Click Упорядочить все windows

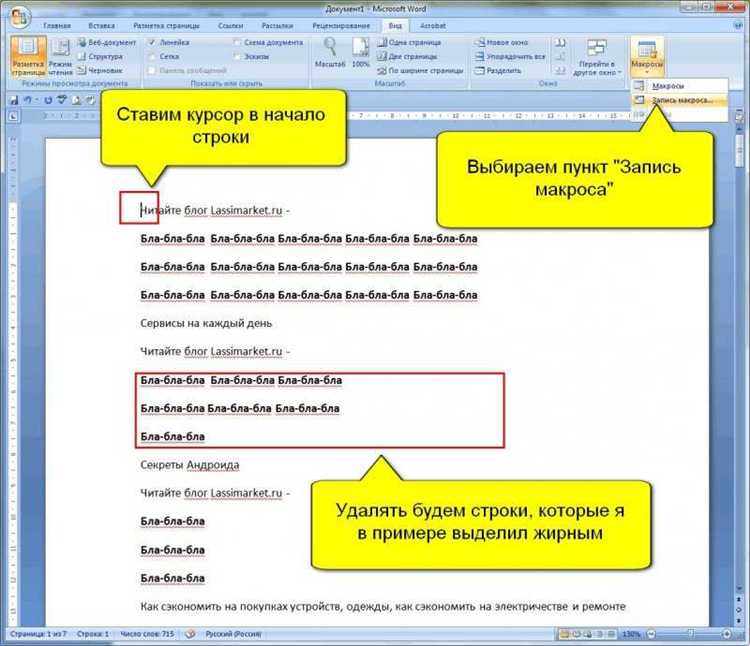tap(509, 56)
